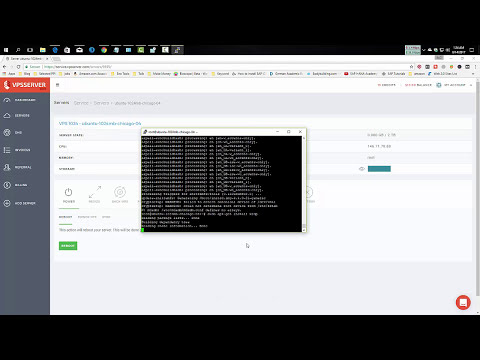This screenshot has height=360, width=480.
Task: Open the Amazon.com bookmark
Action: coord(90,74)
